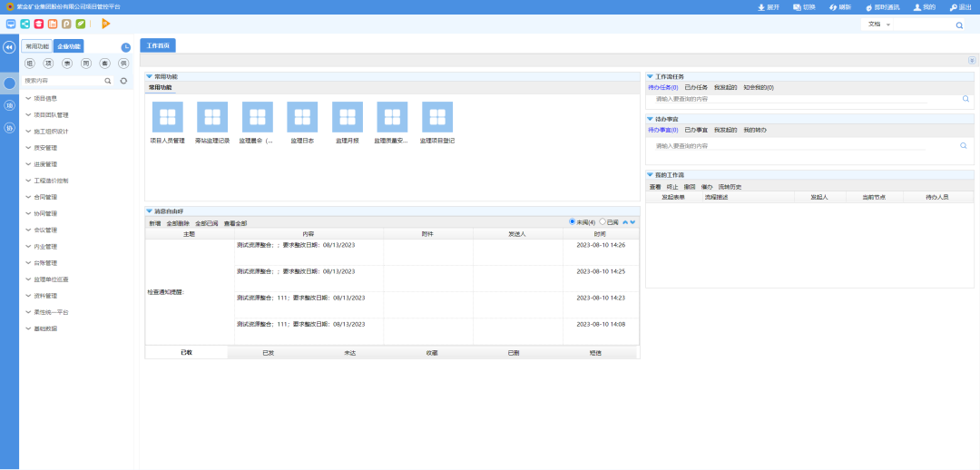The image size is (980, 470).
Task: Expand the 合同管理 tree node
Action: pyautogui.click(x=29, y=197)
